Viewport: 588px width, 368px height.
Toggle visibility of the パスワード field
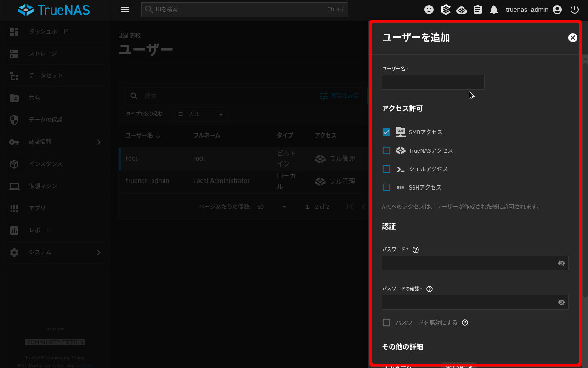point(561,263)
